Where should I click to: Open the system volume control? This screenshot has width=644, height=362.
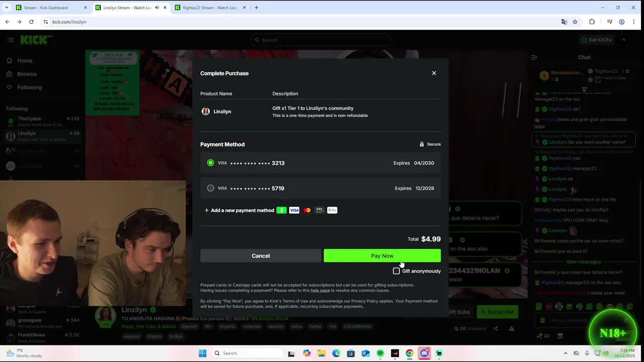click(605, 353)
